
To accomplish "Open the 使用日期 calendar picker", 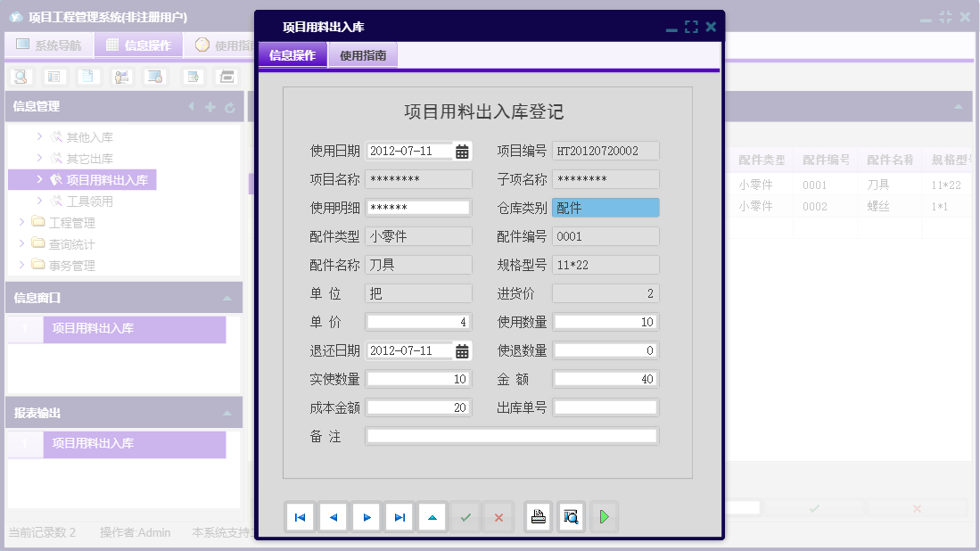I will (462, 151).
